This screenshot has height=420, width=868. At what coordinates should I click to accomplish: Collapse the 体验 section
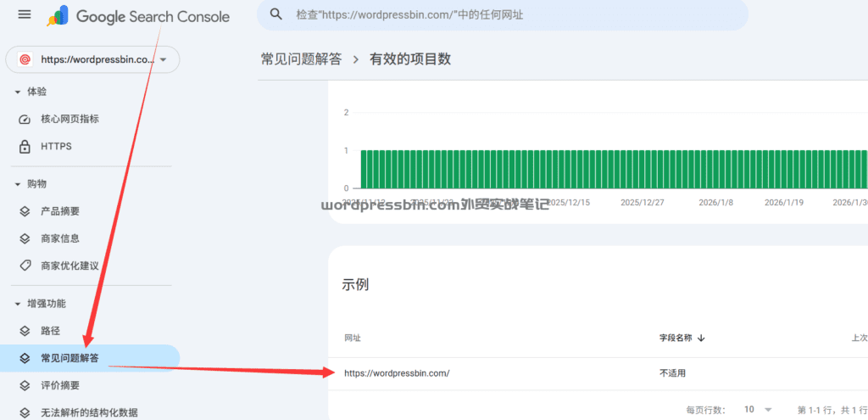[17, 92]
